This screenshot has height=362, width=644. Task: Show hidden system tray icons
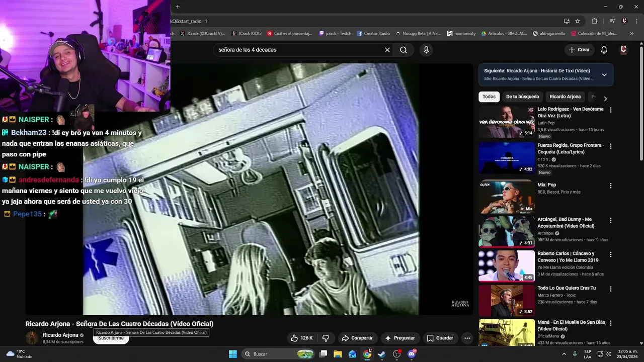[x=565, y=354]
